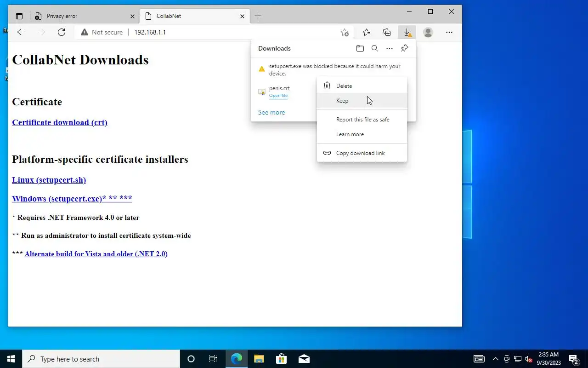The height and width of the screenshot is (368, 588).
Task: Select Learn more in context menu
Action: point(362,134)
